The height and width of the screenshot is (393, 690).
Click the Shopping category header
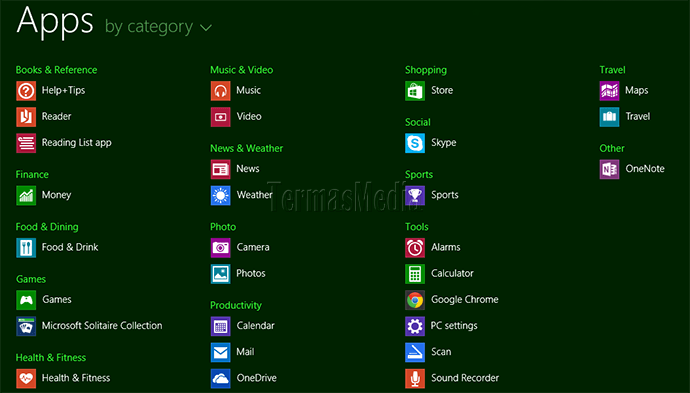426,70
